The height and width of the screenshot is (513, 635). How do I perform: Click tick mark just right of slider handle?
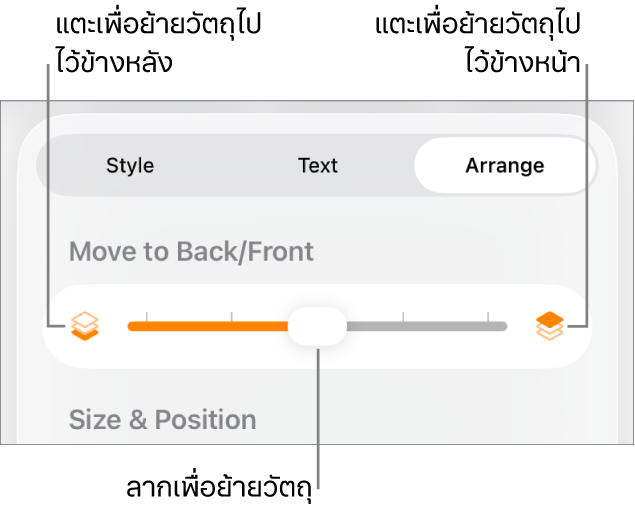click(x=403, y=316)
